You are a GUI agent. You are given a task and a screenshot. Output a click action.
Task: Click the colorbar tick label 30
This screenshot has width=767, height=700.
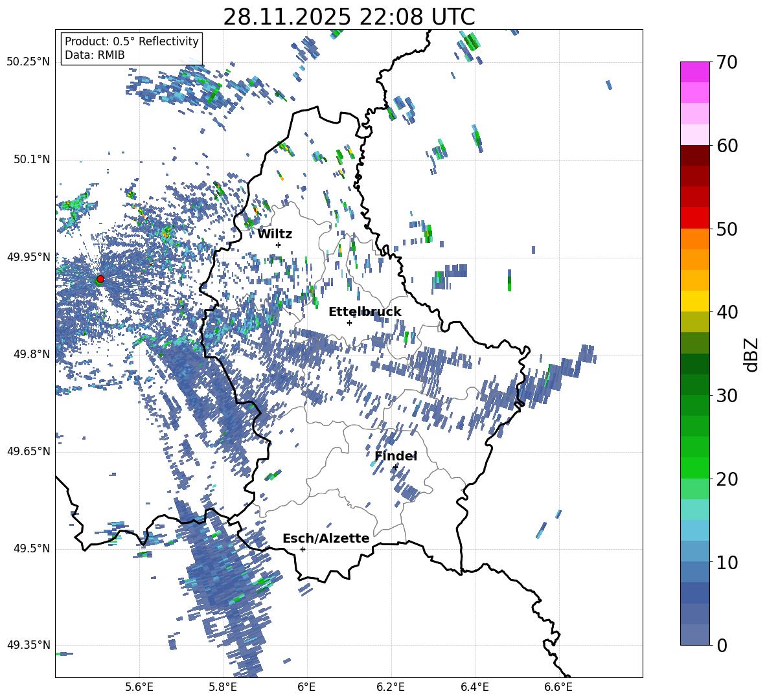(x=727, y=396)
